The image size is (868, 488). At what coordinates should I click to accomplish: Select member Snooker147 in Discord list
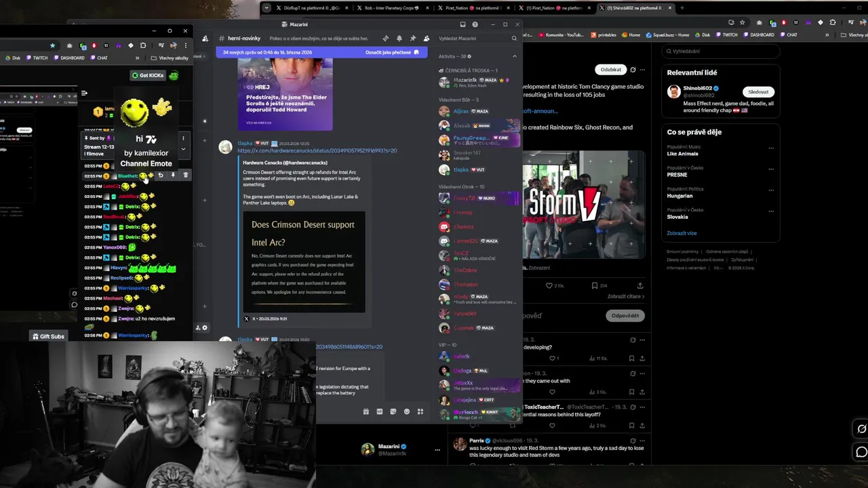(478, 155)
